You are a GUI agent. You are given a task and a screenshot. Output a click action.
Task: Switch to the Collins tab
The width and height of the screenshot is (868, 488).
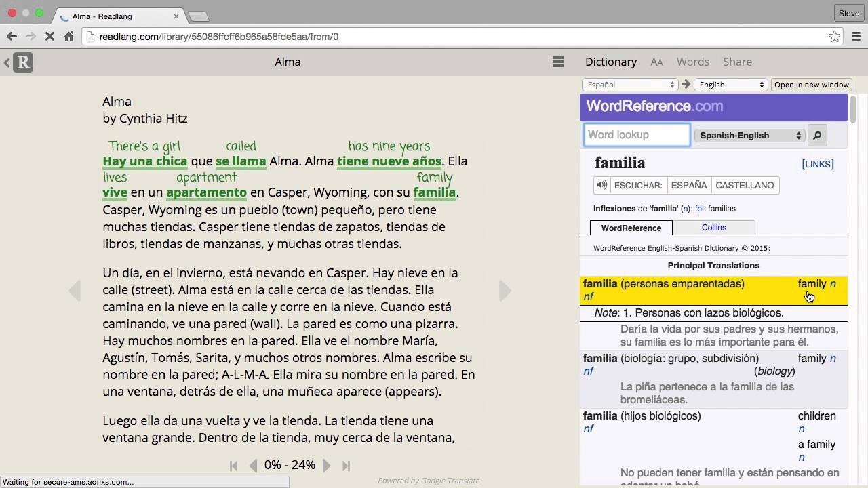pos(713,228)
